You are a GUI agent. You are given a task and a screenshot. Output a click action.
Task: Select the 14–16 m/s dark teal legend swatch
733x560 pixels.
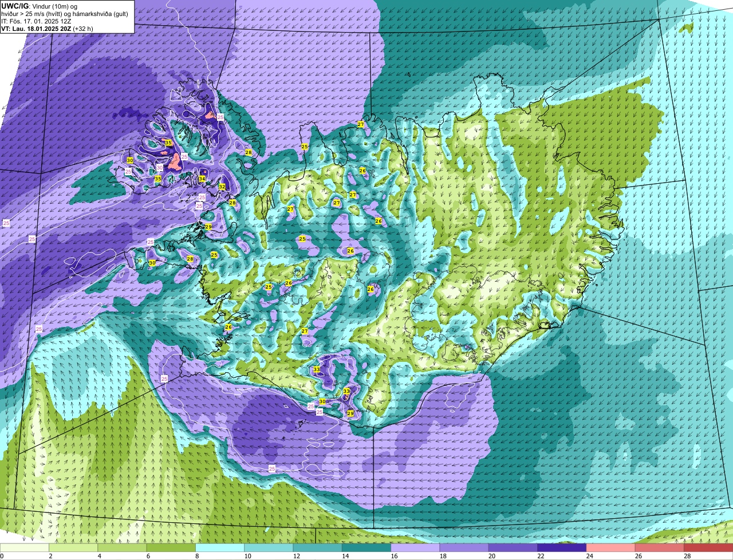point(366,548)
